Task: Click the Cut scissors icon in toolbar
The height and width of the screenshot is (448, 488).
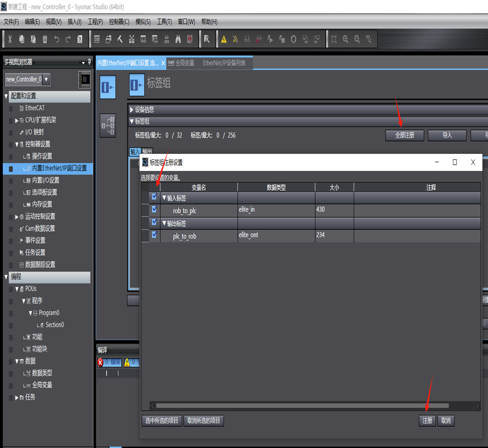Action: tap(10, 39)
